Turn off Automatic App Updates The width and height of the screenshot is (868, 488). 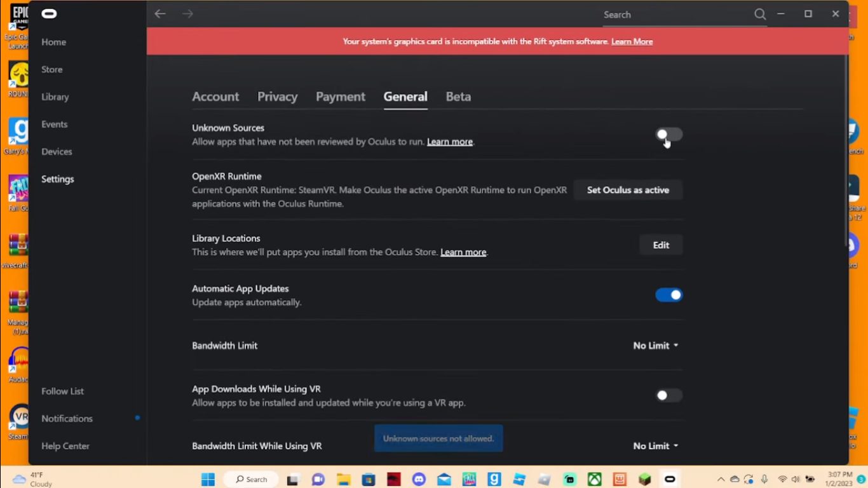click(x=668, y=295)
